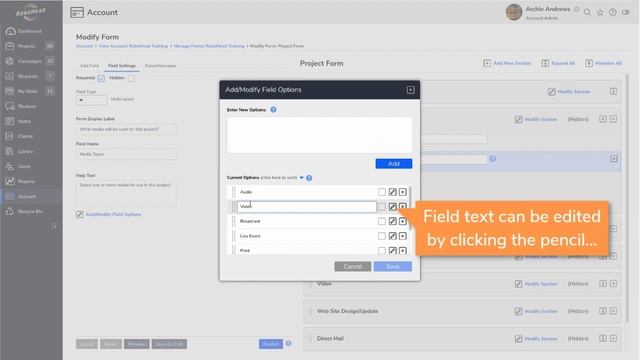Image resolution: width=640 pixels, height=360 pixels.
Task: Select the Field Settings tab
Action: (x=122, y=66)
